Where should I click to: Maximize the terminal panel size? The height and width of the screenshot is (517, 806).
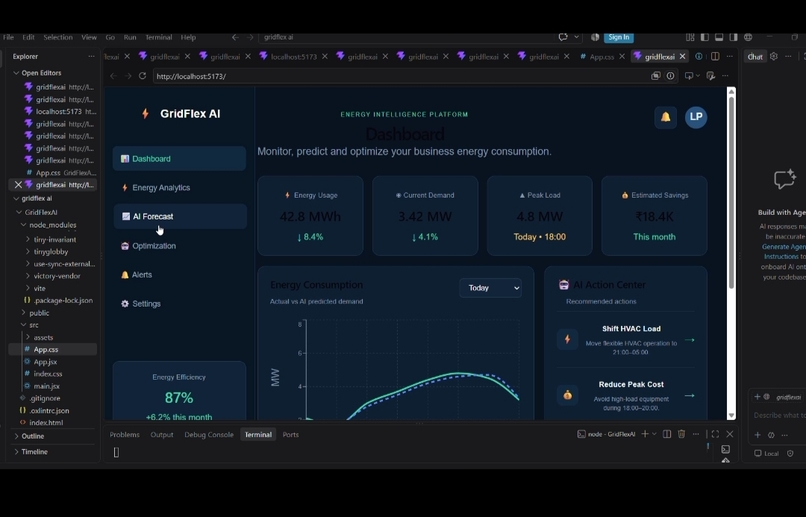pos(715,434)
